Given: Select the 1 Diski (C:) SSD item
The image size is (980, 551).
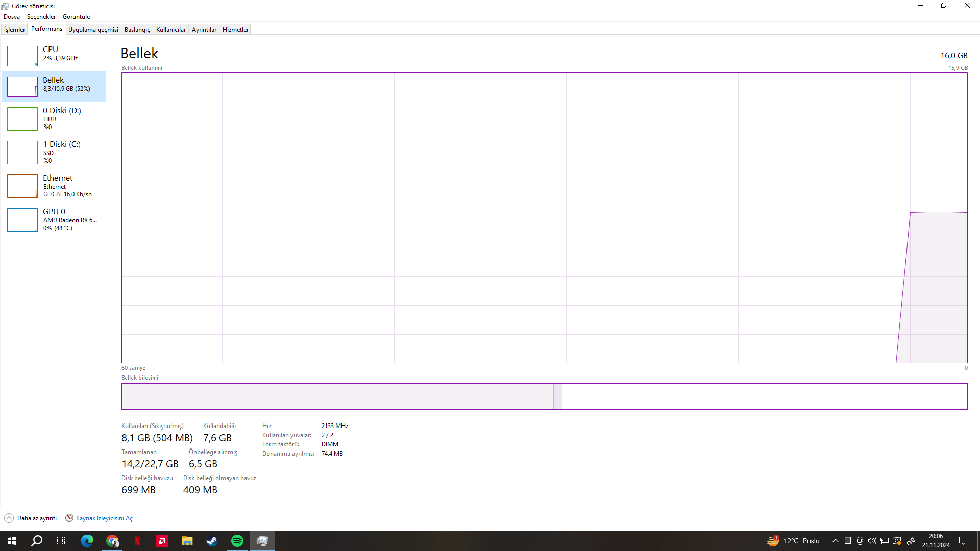Looking at the screenshot, I should pyautogui.click(x=54, y=152).
